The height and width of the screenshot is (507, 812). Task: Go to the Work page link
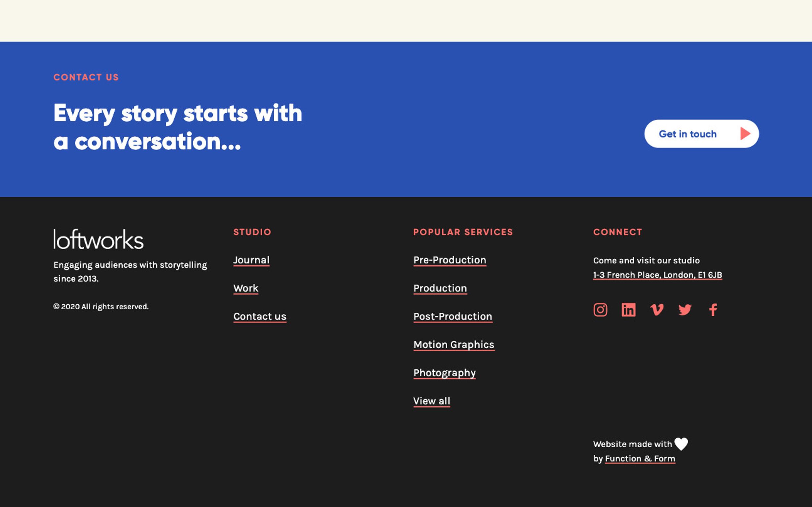point(245,288)
